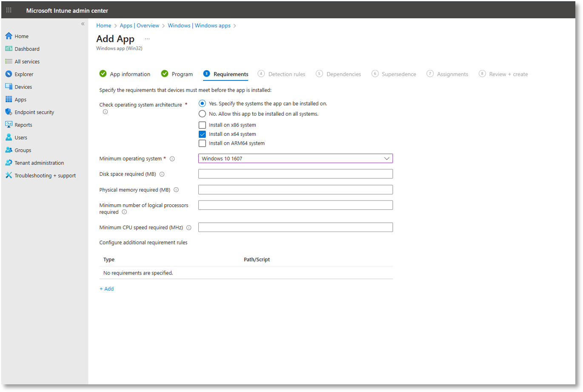
Task: Open the app launcher waffle icon
Action: coord(9,10)
